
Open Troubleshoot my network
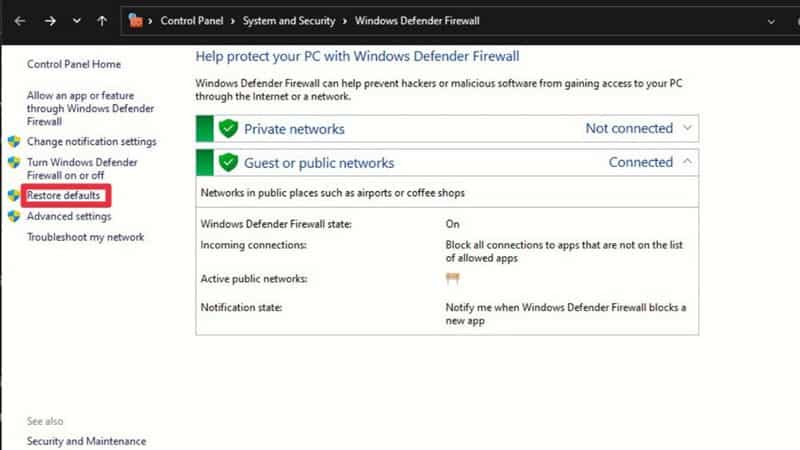(x=85, y=237)
